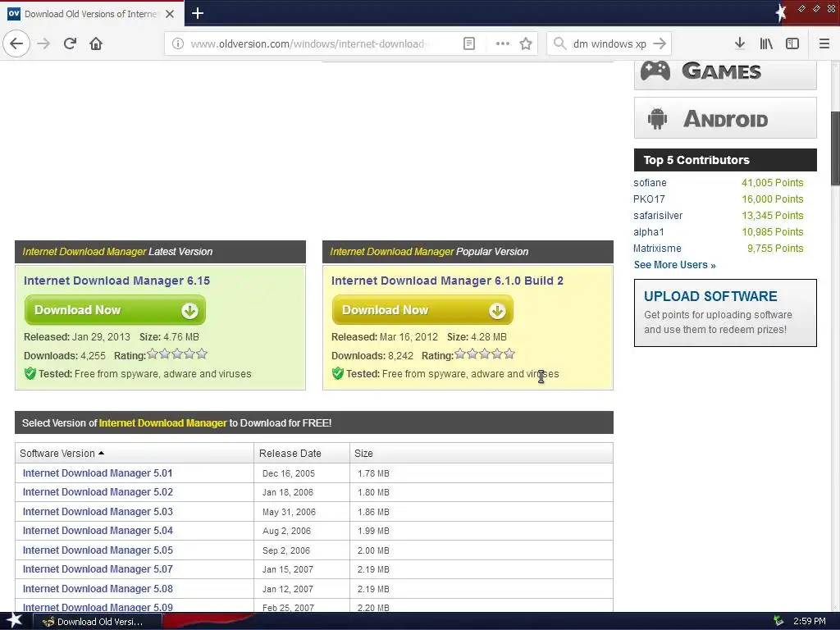The image size is (840, 630).
Task: View contributor Matrixisme profile
Action: [657, 249]
